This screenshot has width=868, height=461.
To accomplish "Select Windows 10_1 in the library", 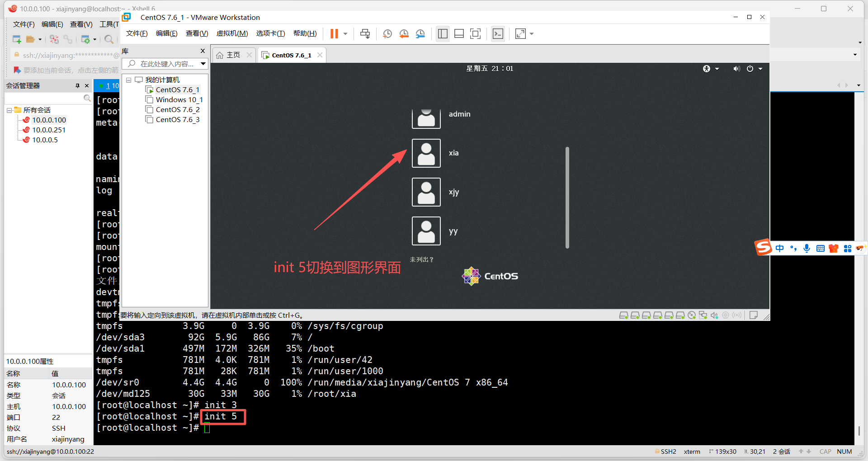I will coord(179,100).
